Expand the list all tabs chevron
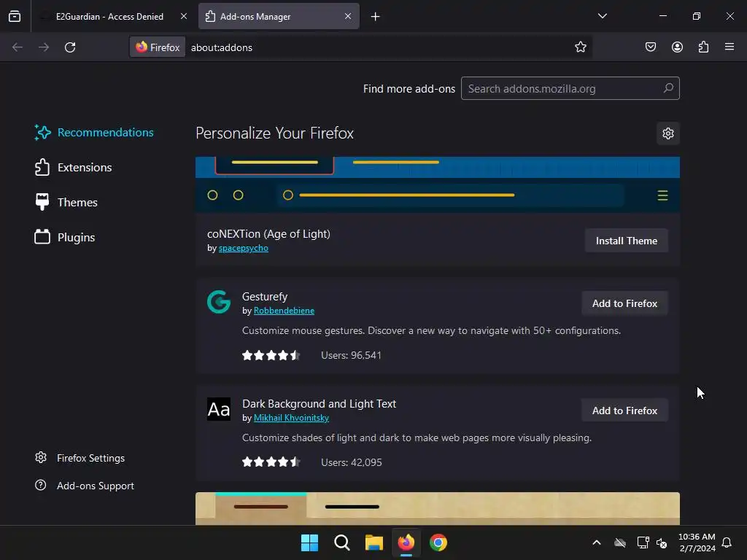747x560 pixels. click(602, 16)
